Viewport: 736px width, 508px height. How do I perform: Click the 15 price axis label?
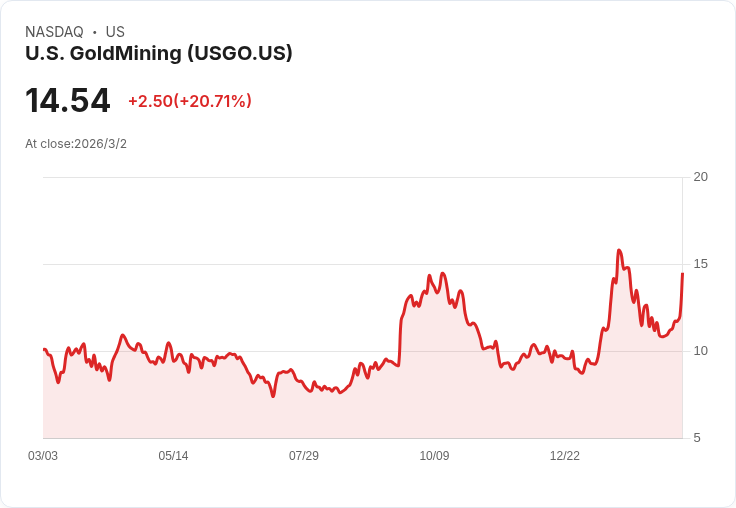coord(700,264)
